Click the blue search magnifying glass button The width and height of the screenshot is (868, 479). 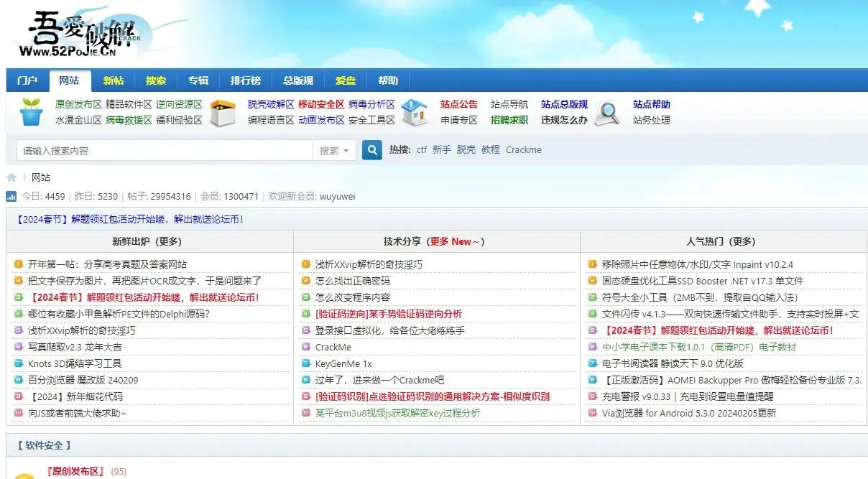371,149
